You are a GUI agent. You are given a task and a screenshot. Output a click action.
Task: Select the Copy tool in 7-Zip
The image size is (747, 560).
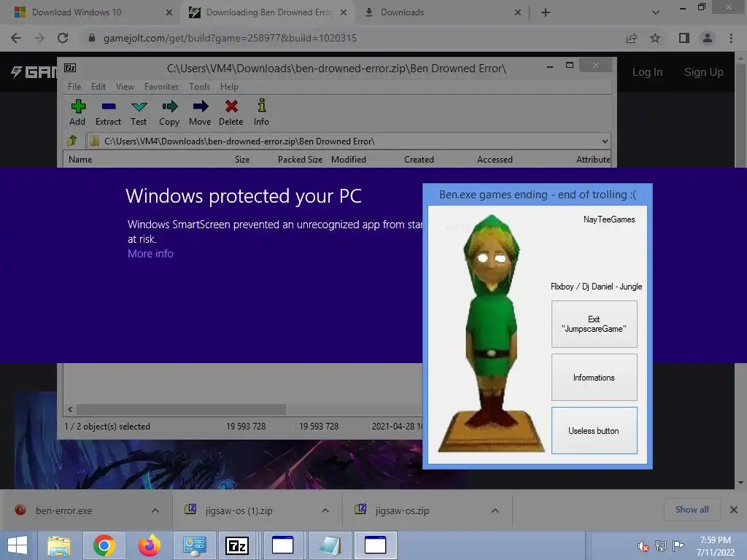pyautogui.click(x=169, y=112)
